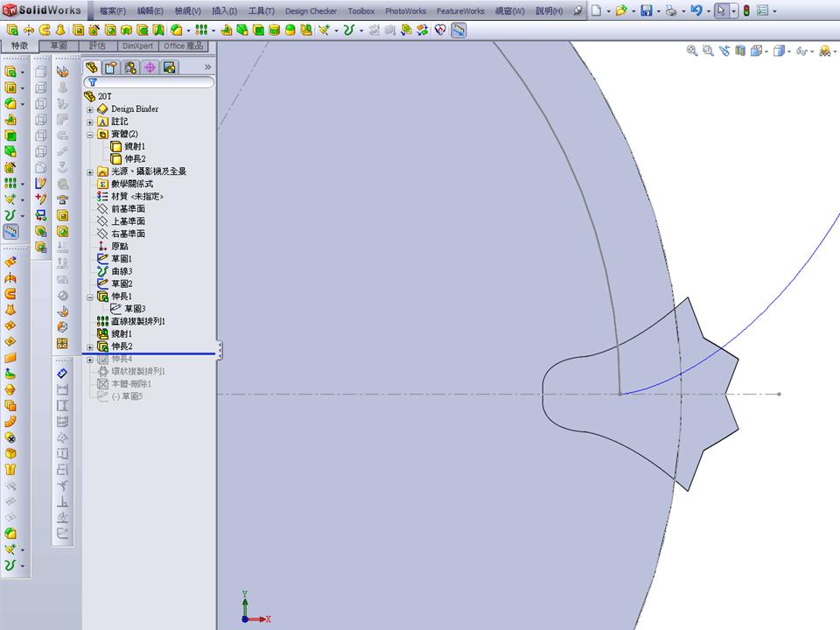
Task: Click the search flashlight icon near menu bar
Action: tap(577, 10)
